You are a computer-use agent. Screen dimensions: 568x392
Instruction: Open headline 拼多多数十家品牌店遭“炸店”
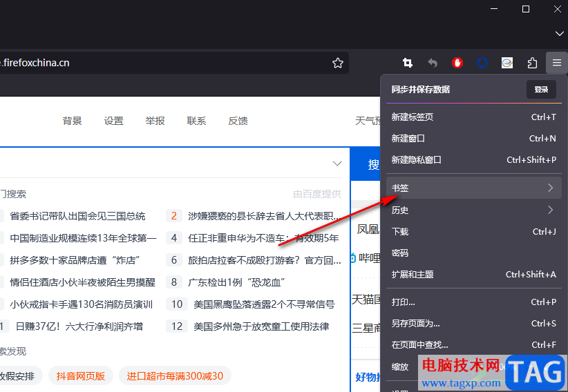coord(75,260)
